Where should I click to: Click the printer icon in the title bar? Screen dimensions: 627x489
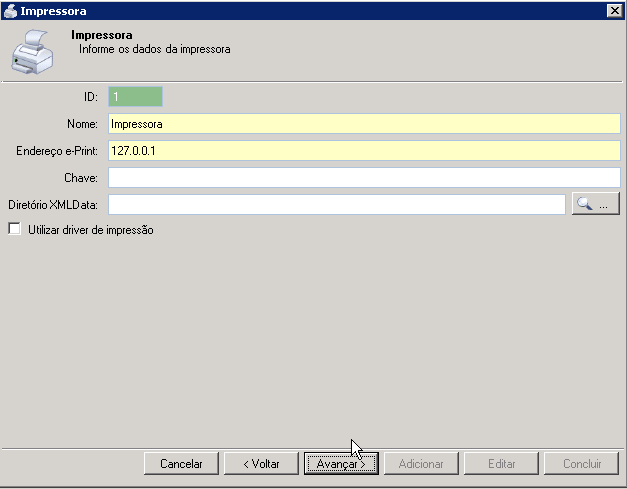coord(10,11)
